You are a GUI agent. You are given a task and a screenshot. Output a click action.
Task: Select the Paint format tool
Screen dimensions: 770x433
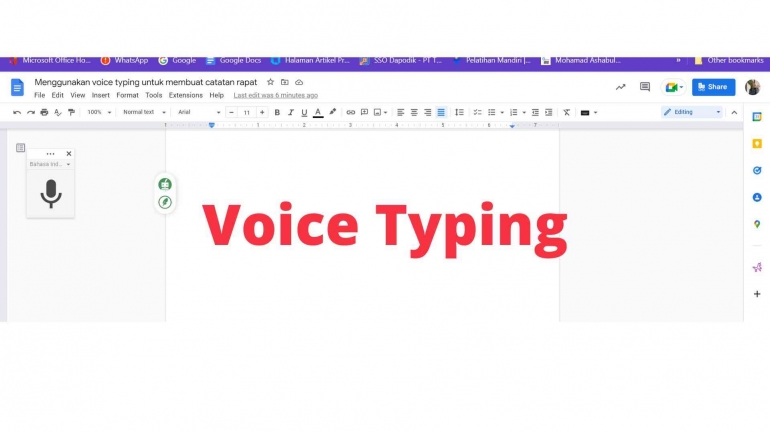[x=71, y=112]
